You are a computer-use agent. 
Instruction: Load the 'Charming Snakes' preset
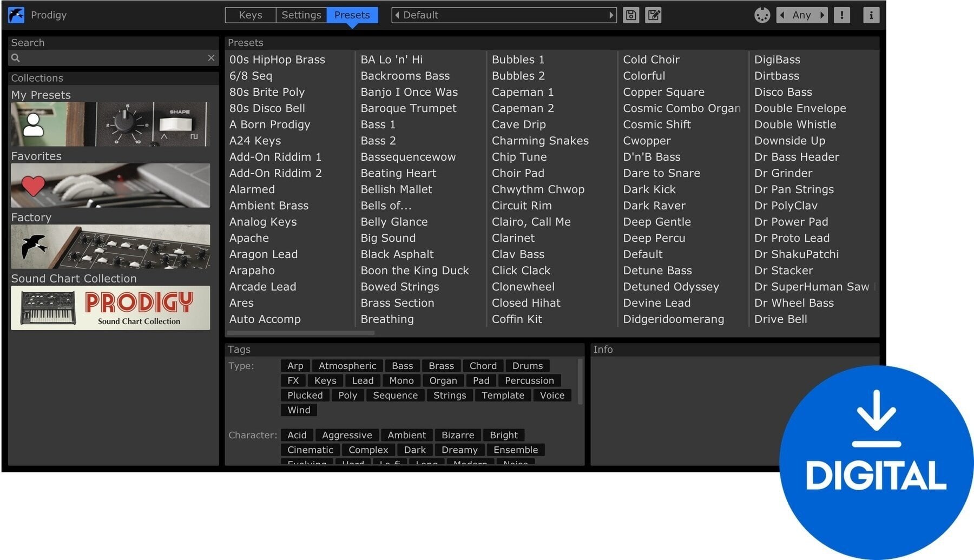coord(540,141)
